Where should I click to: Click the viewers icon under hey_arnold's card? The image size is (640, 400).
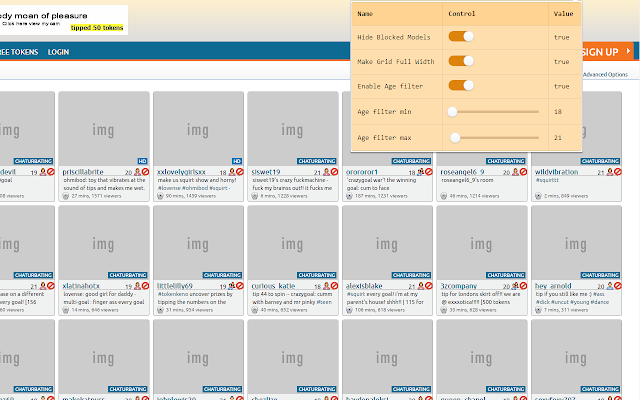coord(538,310)
